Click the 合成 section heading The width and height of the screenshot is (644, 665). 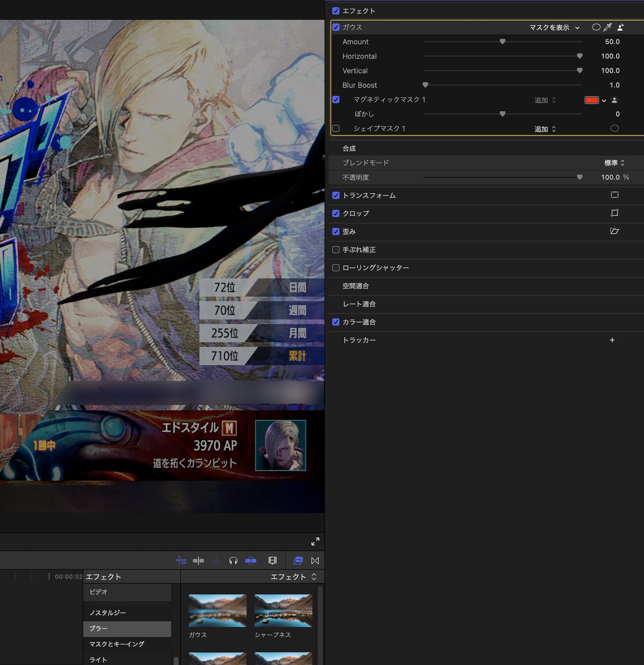pyautogui.click(x=349, y=148)
